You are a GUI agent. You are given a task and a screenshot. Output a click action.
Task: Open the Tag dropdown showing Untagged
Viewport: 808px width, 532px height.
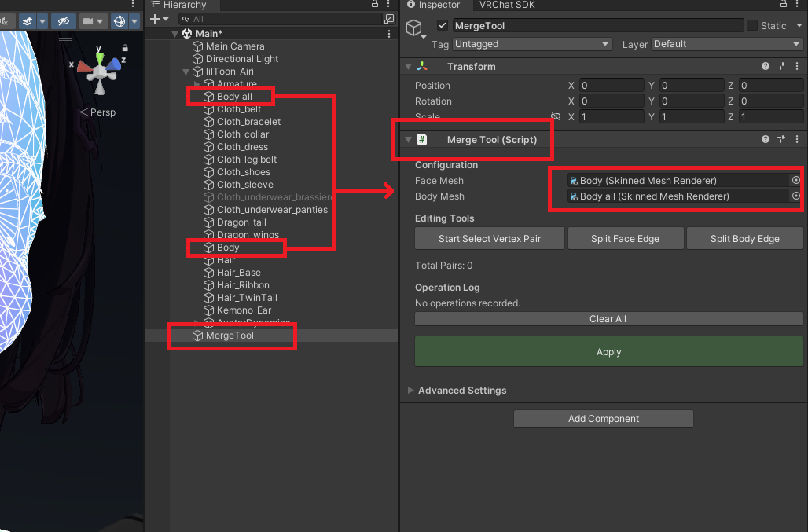(x=531, y=44)
